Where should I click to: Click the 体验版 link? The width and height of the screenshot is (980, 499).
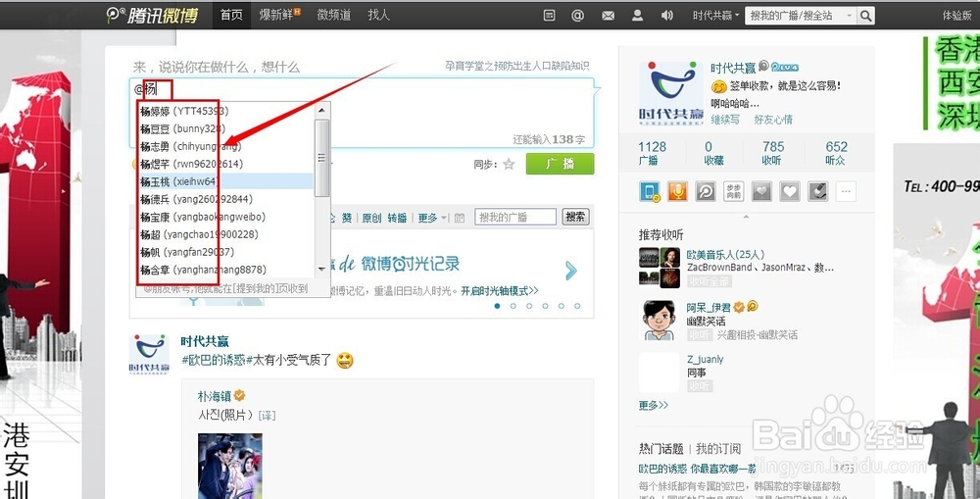956,16
